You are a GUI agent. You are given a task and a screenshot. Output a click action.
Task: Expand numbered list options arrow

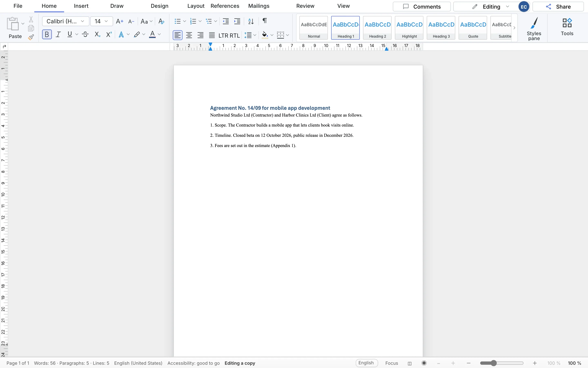200,21
